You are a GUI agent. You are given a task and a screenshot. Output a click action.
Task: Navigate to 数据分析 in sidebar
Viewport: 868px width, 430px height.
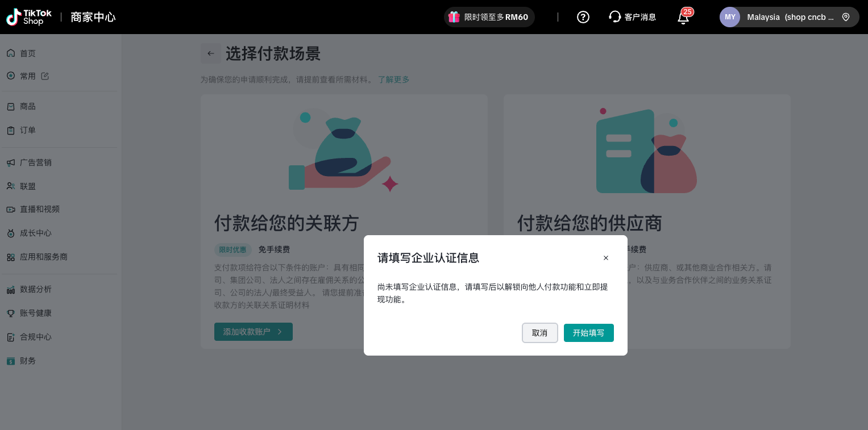[x=35, y=290]
